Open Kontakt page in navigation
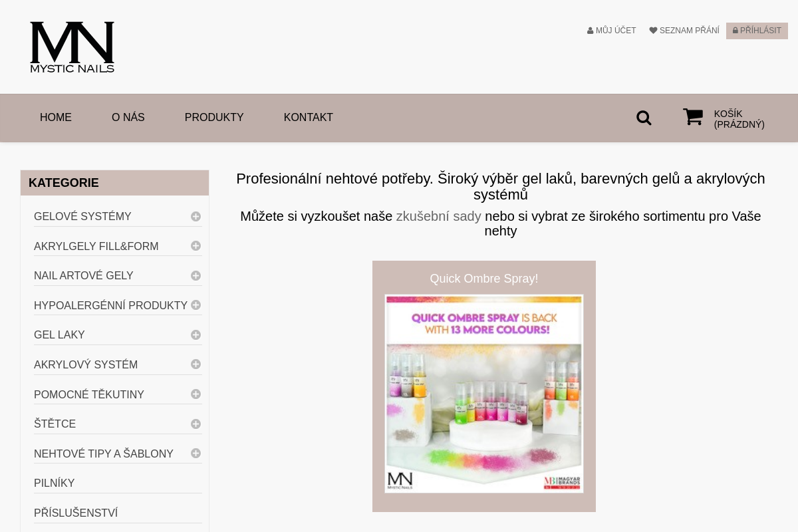Image resolution: width=798 pixels, height=532 pixels. click(x=308, y=118)
